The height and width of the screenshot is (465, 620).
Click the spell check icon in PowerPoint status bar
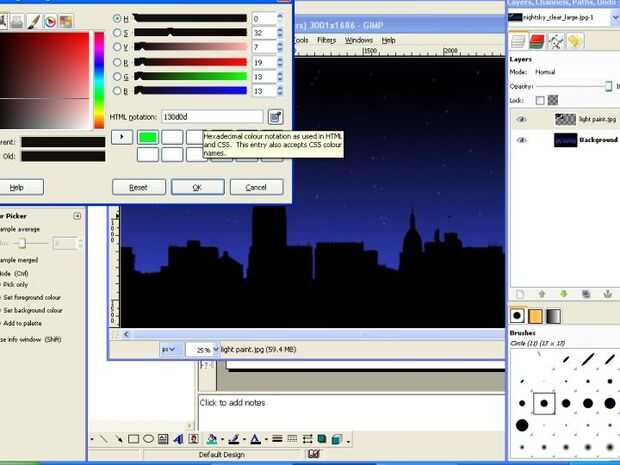click(314, 454)
